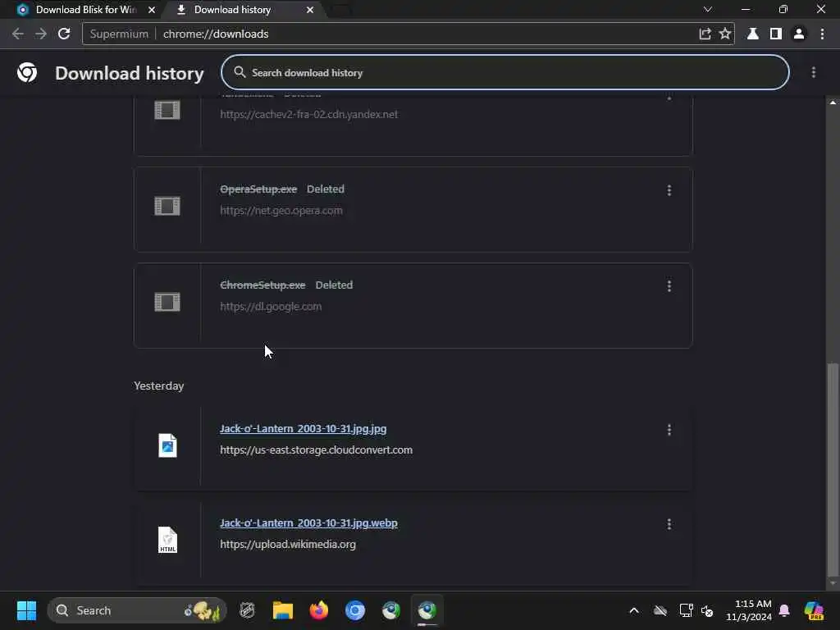Share this page via address bar icon

pos(705,34)
